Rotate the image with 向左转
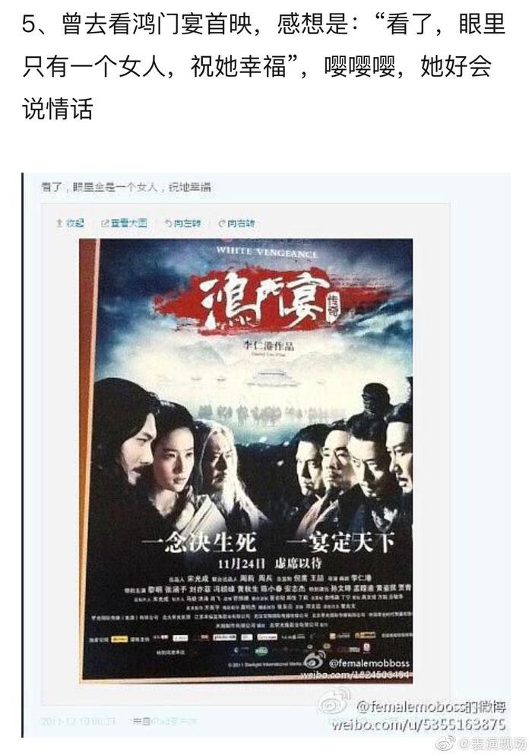532x756 pixels. click(x=187, y=224)
